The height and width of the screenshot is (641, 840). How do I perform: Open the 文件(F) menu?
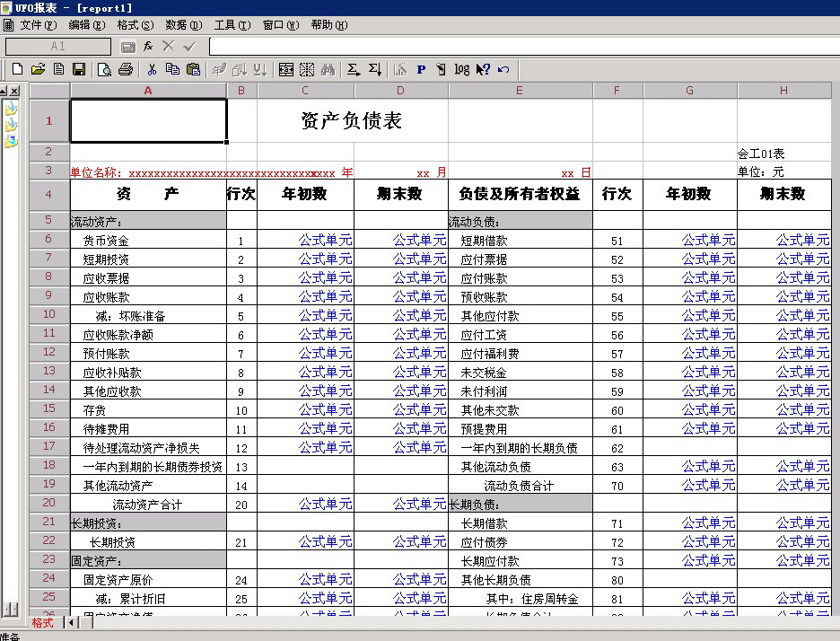(38, 25)
